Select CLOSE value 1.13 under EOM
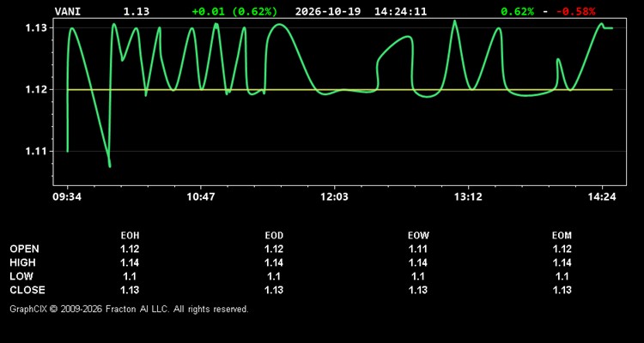The image size is (644, 343). point(562,290)
